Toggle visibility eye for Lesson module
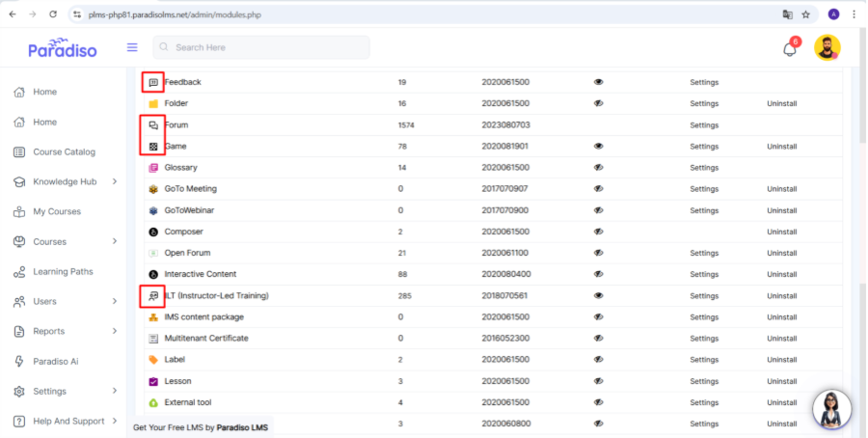 point(598,381)
